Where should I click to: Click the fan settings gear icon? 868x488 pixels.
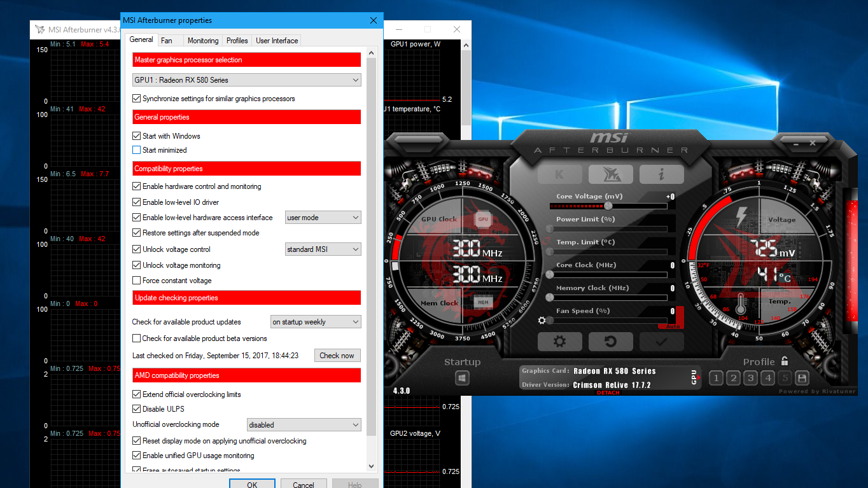coord(542,320)
